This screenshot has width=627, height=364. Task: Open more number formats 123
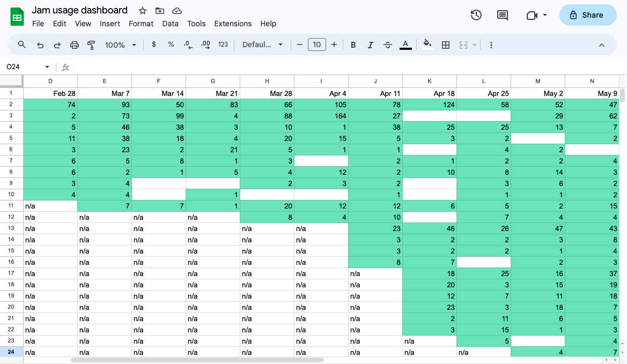pyautogui.click(x=223, y=44)
